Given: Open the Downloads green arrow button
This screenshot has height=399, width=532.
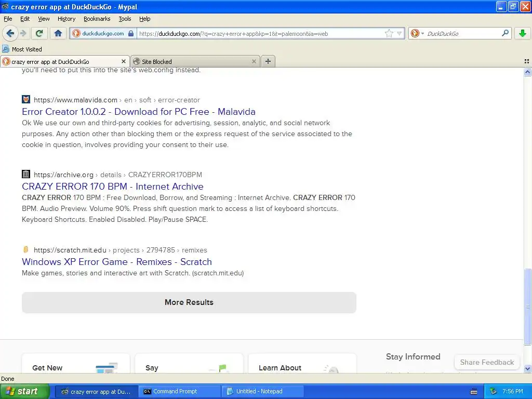Looking at the screenshot, I should click(523, 33).
